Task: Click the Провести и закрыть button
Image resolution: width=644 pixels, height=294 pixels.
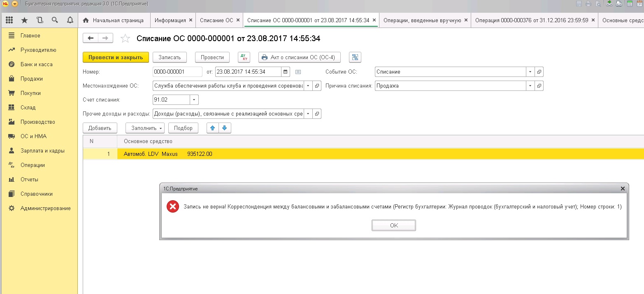Action: pos(116,58)
